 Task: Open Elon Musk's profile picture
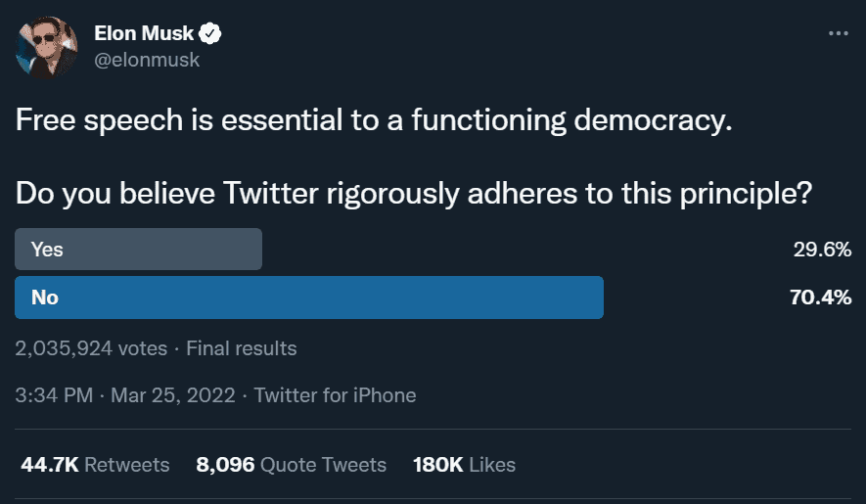tap(46, 48)
